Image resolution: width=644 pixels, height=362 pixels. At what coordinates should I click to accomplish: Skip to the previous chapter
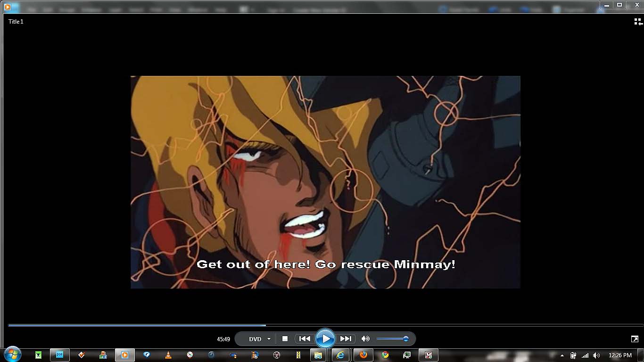(305, 338)
